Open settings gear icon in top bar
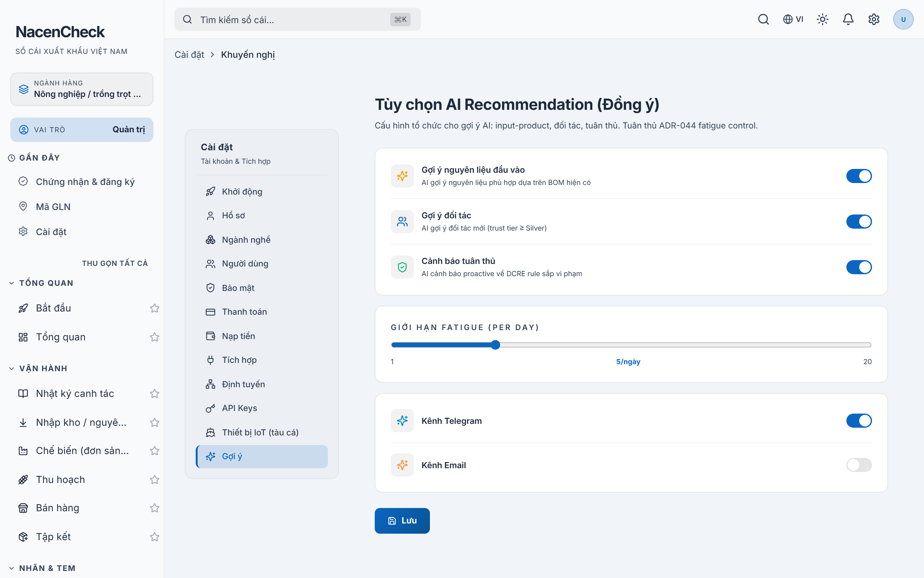924x578 pixels. pyautogui.click(x=874, y=19)
